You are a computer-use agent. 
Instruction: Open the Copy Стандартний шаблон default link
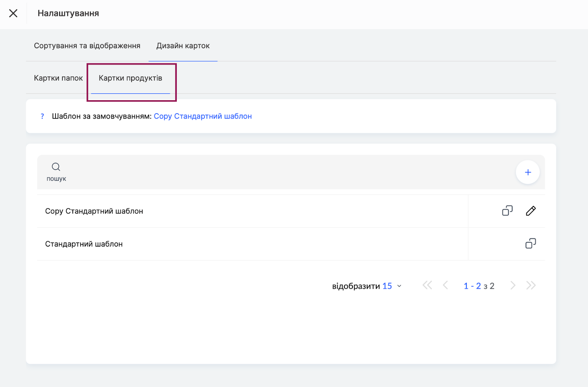tap(202, 117)
